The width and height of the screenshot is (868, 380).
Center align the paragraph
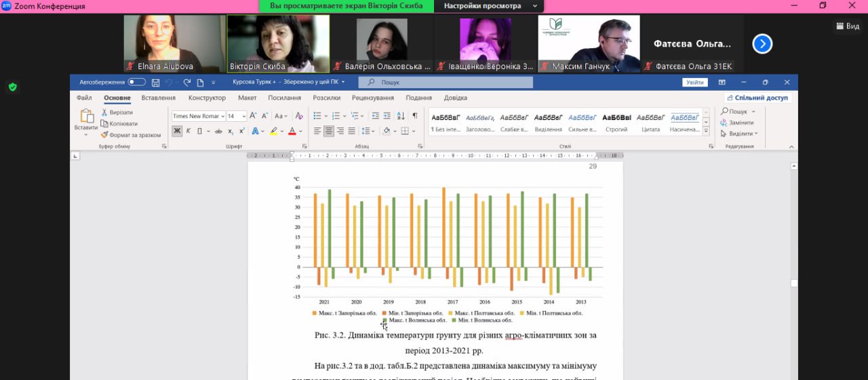click(329, 131)
